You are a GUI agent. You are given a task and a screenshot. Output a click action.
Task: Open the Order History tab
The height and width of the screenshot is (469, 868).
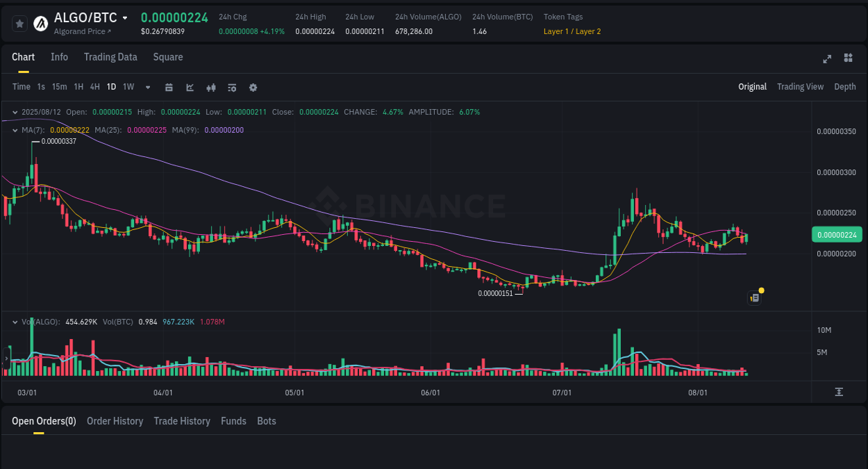(x=115, y=421)
